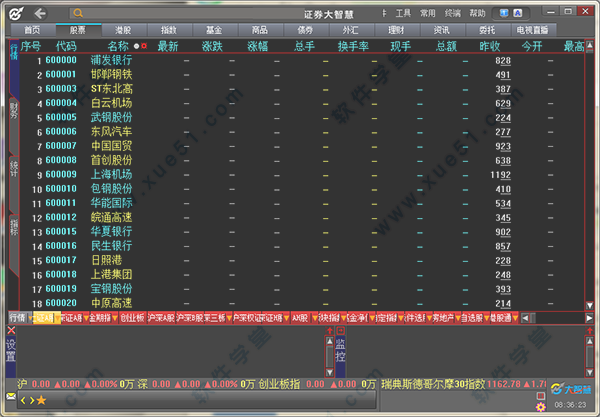Click the yellow previous arrow in bottom bar
Image resolution: width=600 pixels, height=417 pixels.
pyautogui.click(x=23, y=400)
